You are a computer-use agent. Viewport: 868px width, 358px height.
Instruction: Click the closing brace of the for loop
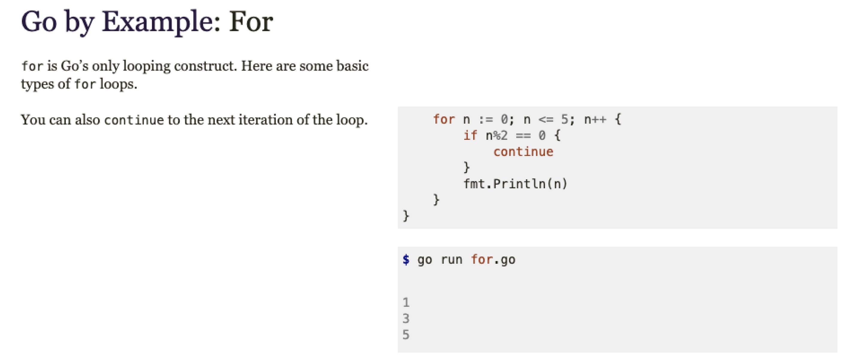coord(436,200)
